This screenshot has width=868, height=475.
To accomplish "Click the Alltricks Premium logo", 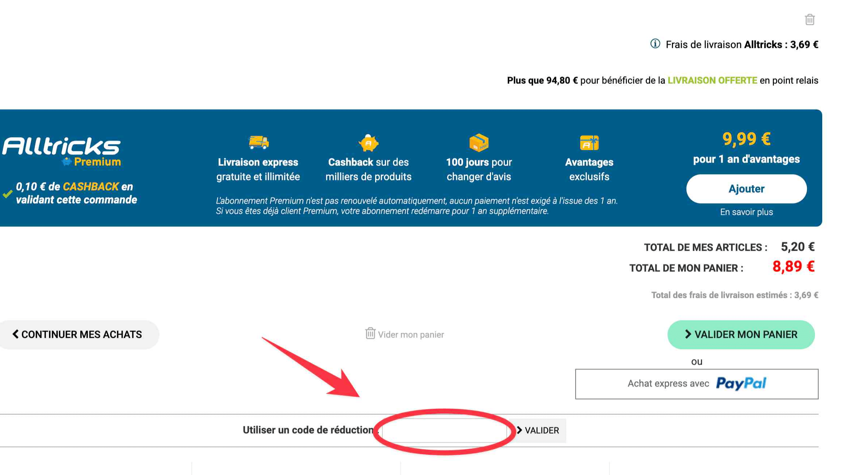I will point(61,152).
